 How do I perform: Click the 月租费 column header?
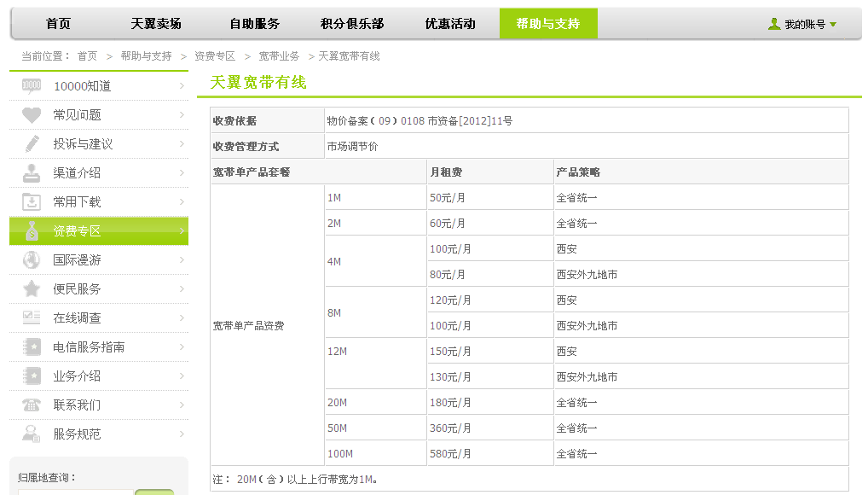446,172
